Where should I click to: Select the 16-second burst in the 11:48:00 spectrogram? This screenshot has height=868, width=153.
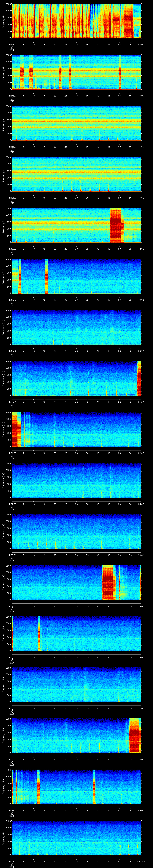(x=46, y=276)
